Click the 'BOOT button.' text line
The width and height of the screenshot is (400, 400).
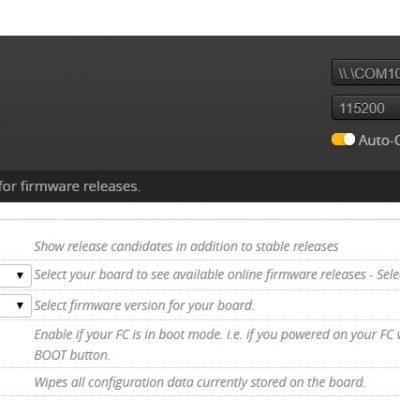[72, 355]
